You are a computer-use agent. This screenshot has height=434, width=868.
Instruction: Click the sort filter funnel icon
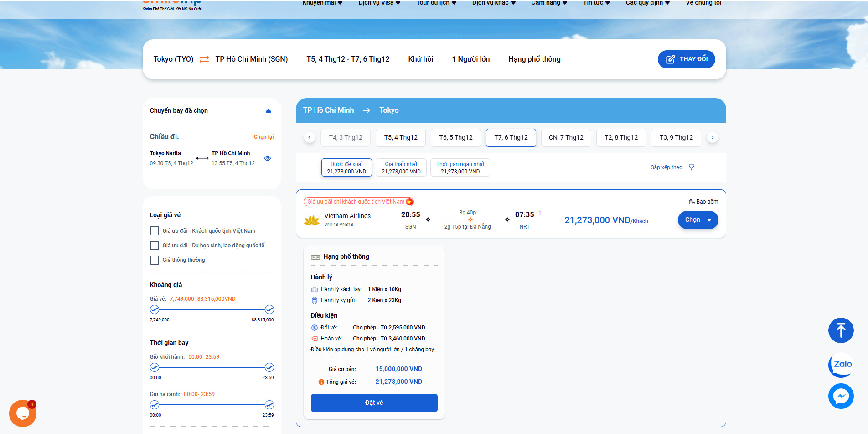coord(692,167)
